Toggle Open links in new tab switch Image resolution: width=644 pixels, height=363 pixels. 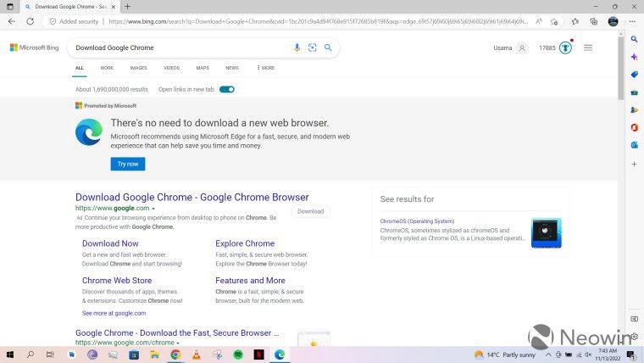227,90
